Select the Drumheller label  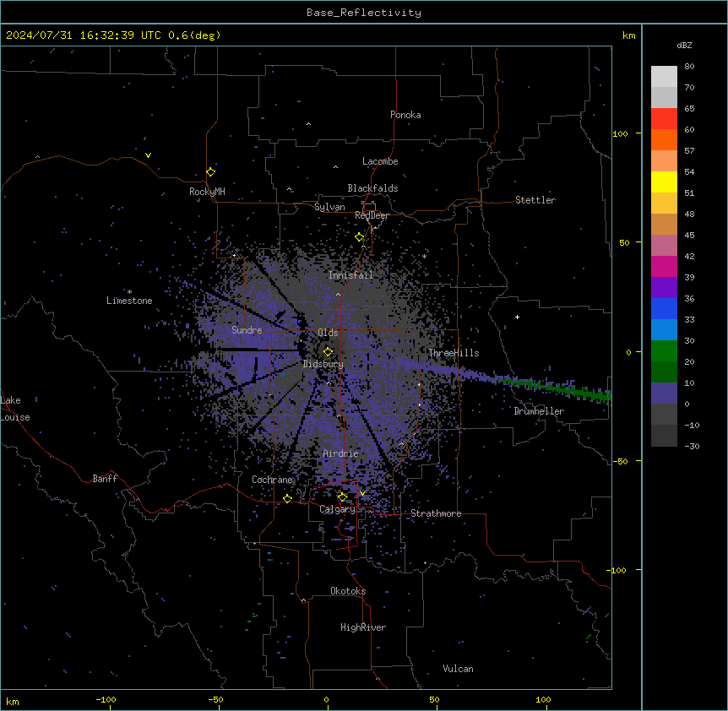coord(539,411)
